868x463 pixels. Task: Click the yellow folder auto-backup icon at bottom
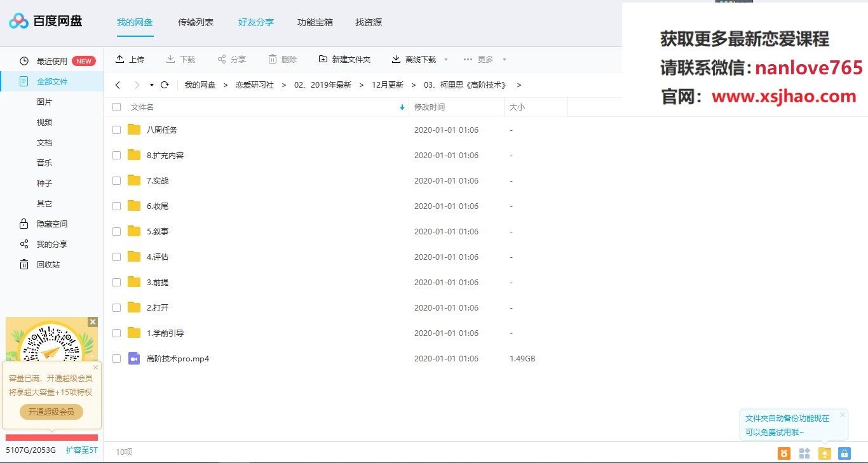click(824, 453)
